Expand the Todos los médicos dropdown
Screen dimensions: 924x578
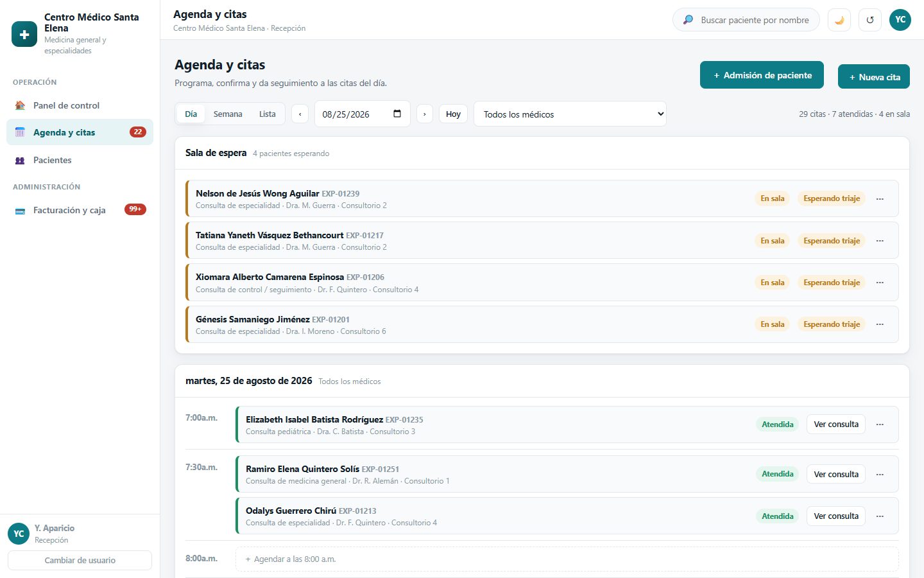[570, 114]
